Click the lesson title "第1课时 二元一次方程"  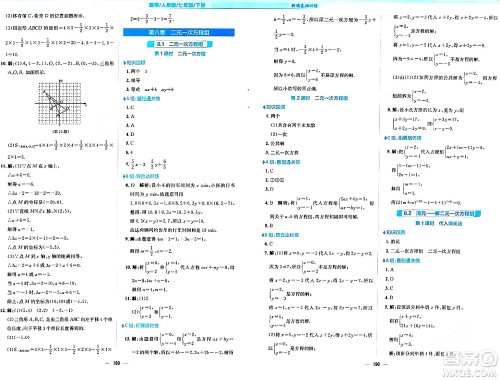tap(180, 53)
